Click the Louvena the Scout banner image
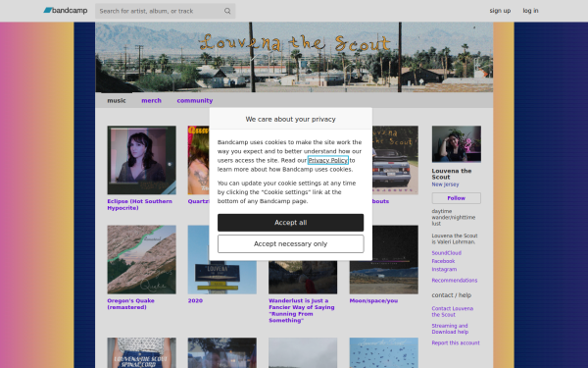The image size is (588, 368). 294,57
